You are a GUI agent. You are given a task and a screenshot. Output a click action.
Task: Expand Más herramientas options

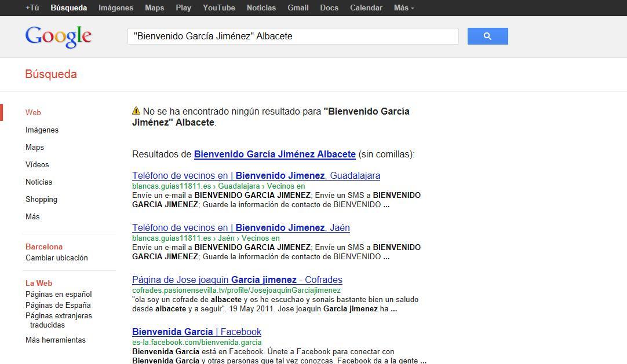pos(56,340)
